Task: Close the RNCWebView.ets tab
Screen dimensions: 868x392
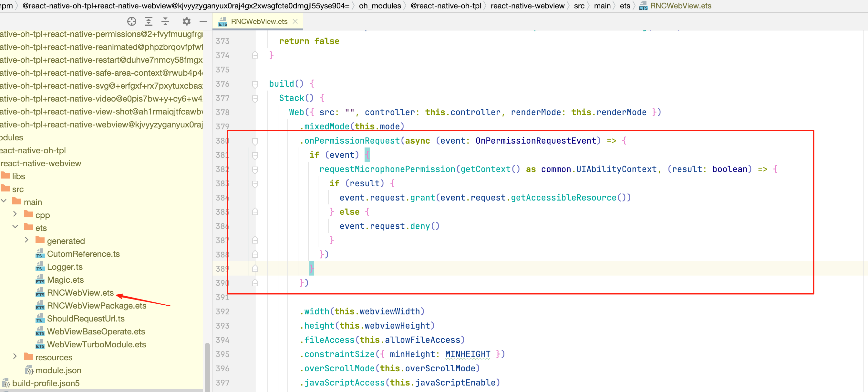Action: [x=295, y=22]
